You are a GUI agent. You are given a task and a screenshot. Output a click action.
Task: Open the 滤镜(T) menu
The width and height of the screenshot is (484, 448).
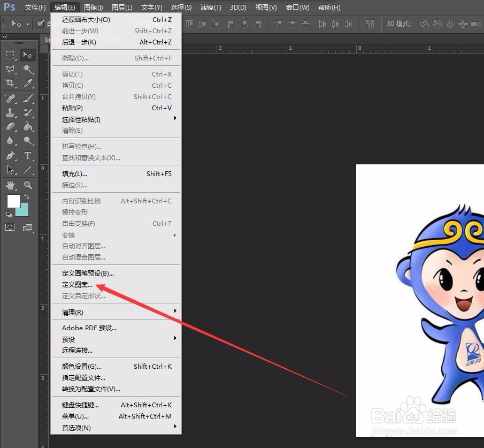[211, 7]
